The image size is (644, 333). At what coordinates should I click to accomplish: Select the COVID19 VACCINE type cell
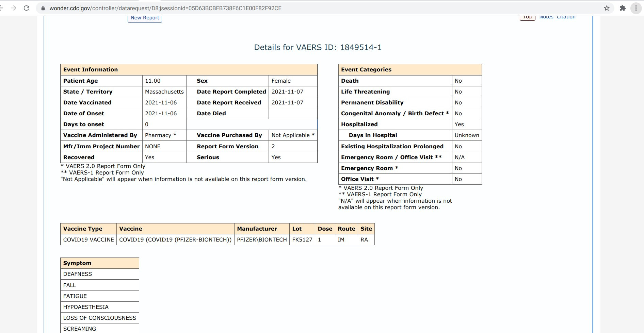click(88, 239)
